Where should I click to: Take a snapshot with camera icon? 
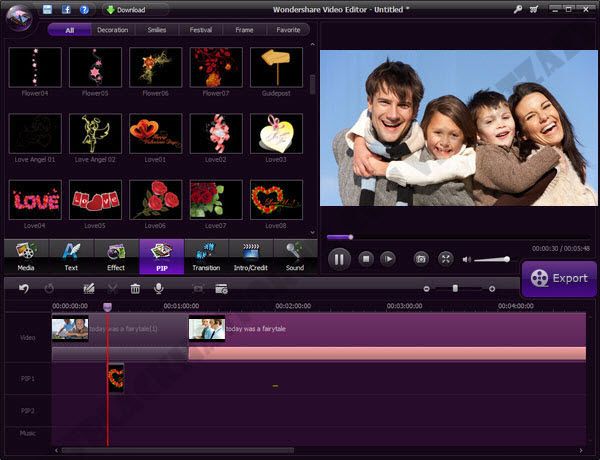421,259
